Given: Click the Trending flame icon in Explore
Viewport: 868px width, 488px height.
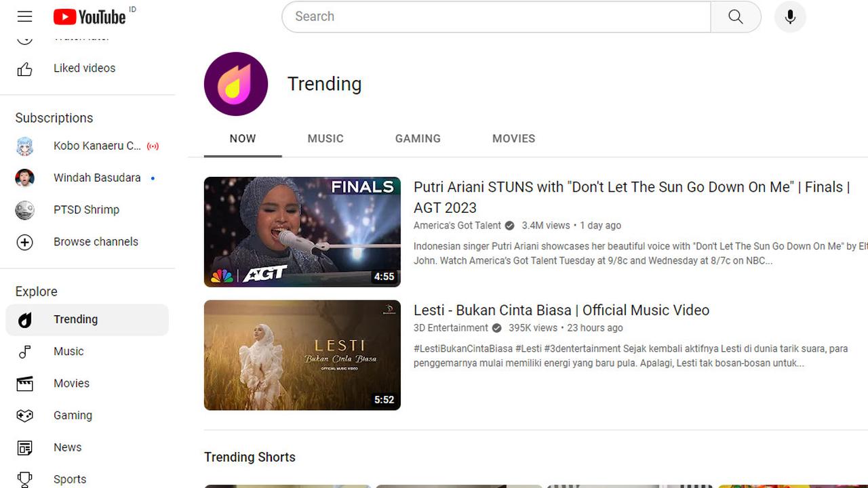Looking at the screenshot, I should (x=24, y=319).
